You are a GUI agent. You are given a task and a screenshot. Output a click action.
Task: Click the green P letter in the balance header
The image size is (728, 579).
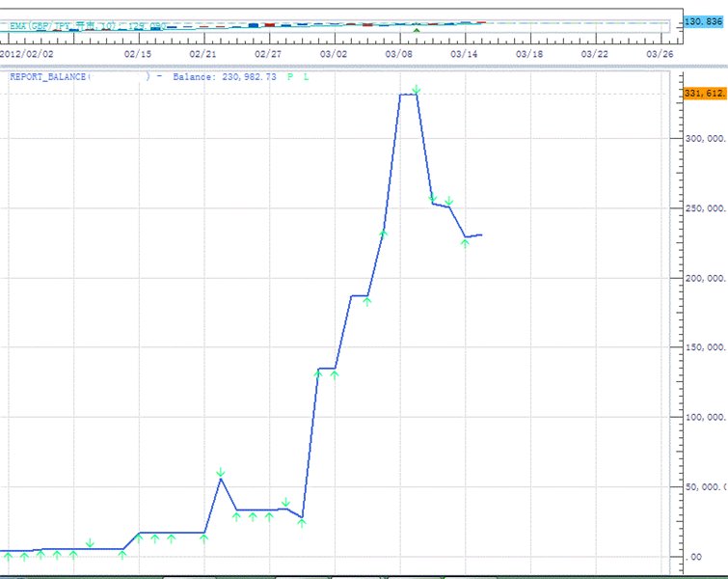tap(289, 76)
